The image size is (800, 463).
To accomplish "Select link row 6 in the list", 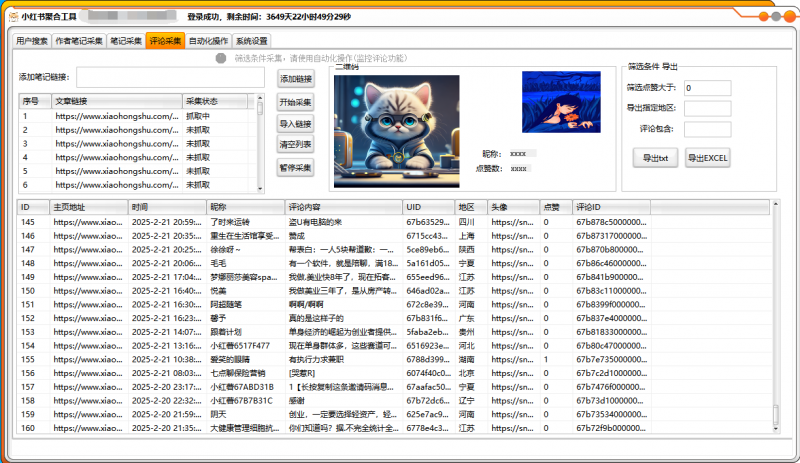I will (x=137, y=185).
